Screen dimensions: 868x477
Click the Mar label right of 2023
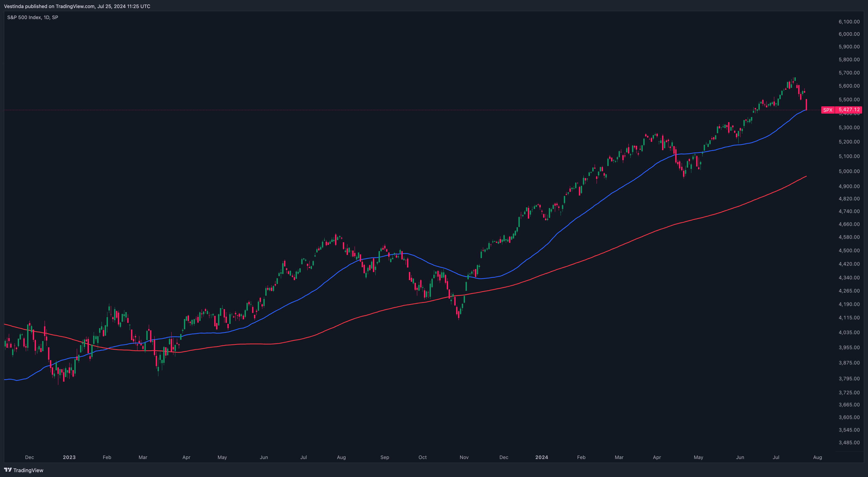(x=143, y=457)
